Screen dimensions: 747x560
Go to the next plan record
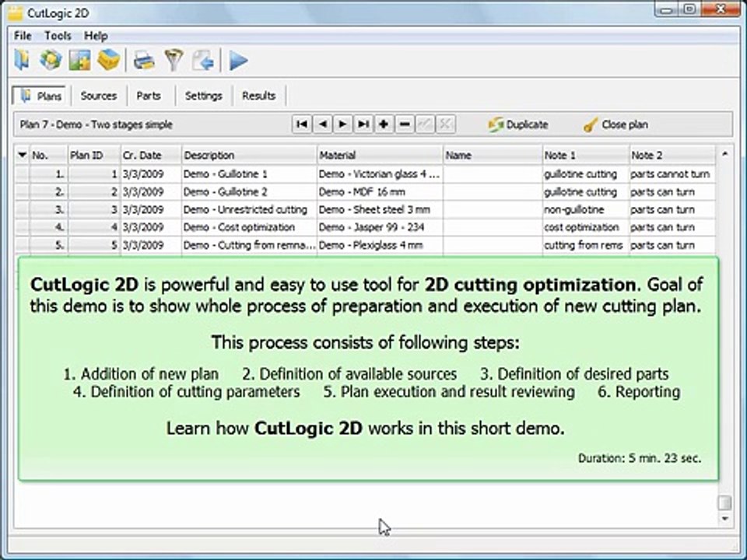[x=342, y=124]
